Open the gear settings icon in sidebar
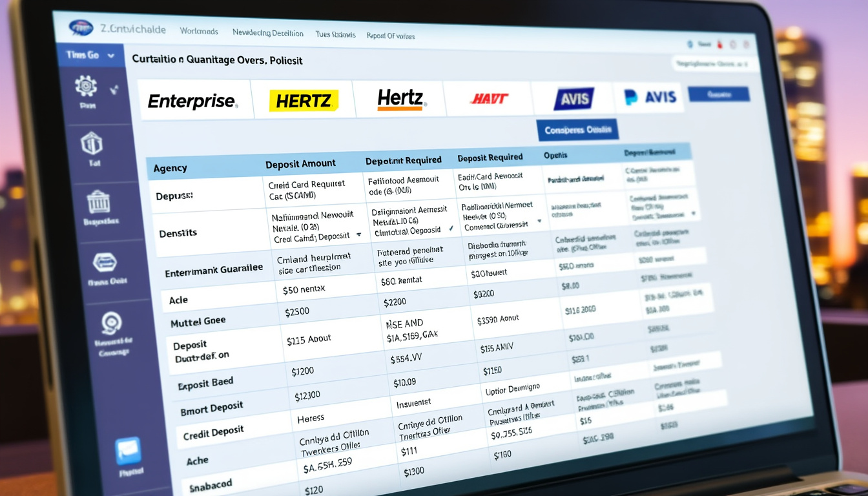The height and width of the screenshot is (496, 868). 86,86
